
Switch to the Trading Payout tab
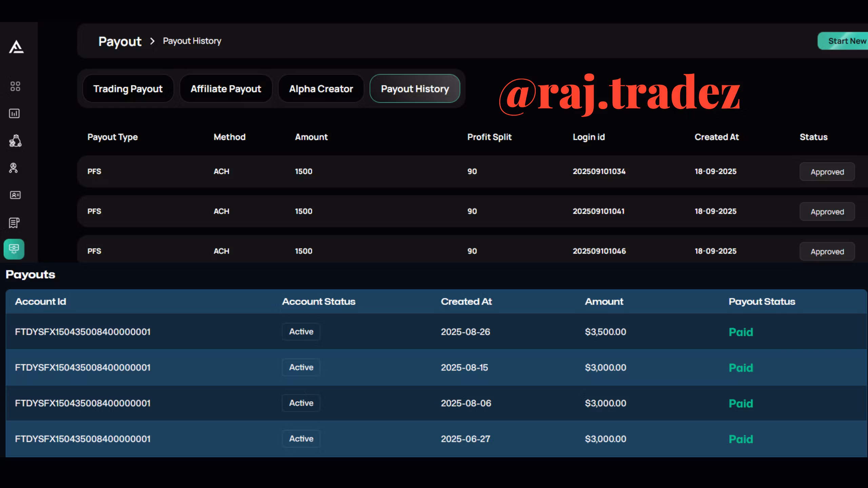(128, 89)
